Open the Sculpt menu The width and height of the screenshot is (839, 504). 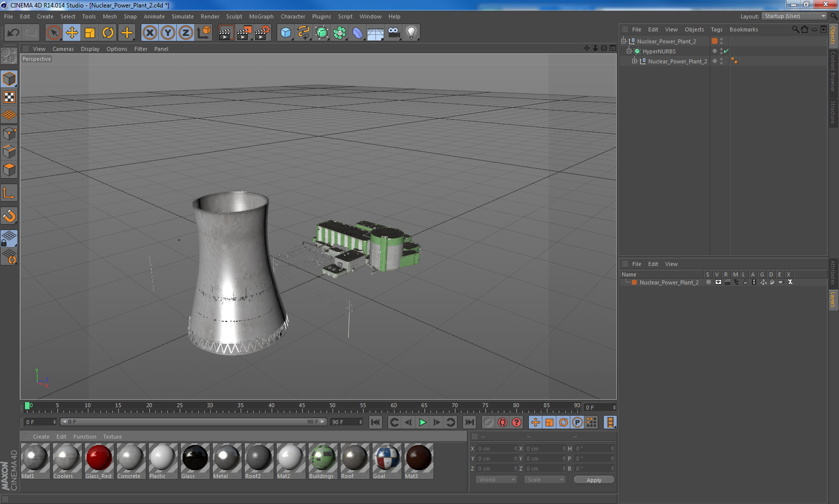click(234, 16)
